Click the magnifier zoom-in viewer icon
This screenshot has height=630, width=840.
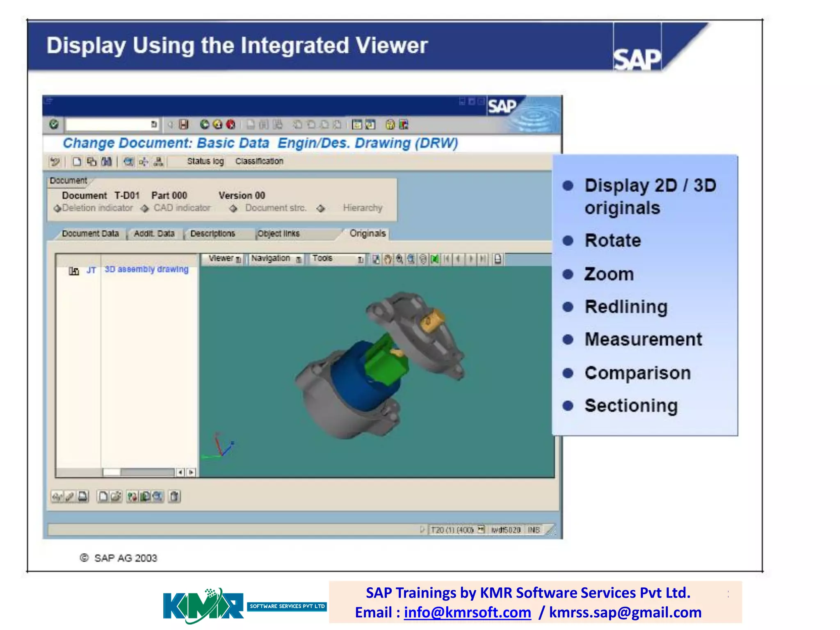click(399, 259)
